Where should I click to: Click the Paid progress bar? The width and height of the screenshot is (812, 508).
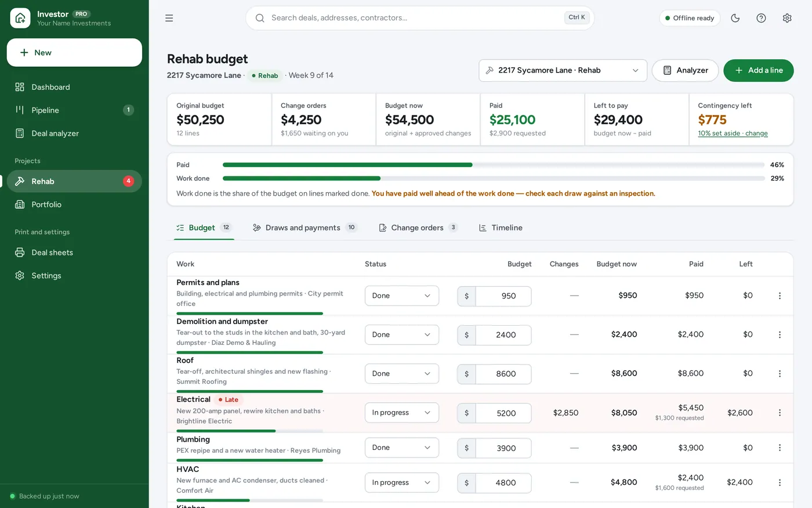[x=494, y=165]
